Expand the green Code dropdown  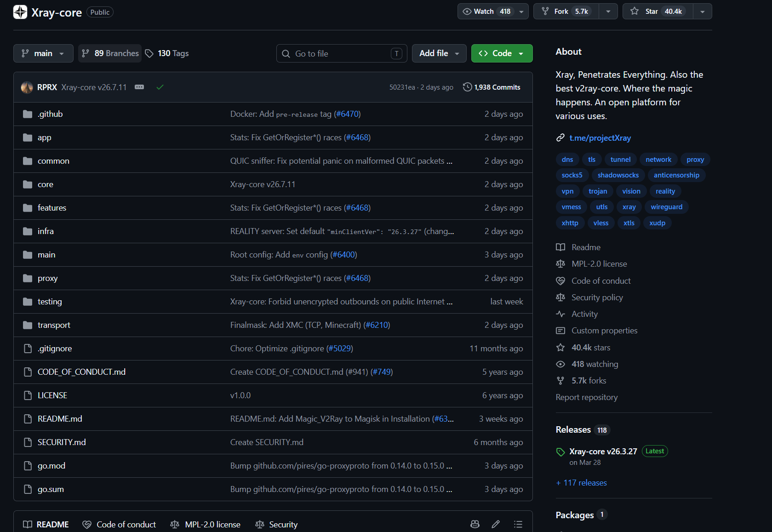(502, 53)
